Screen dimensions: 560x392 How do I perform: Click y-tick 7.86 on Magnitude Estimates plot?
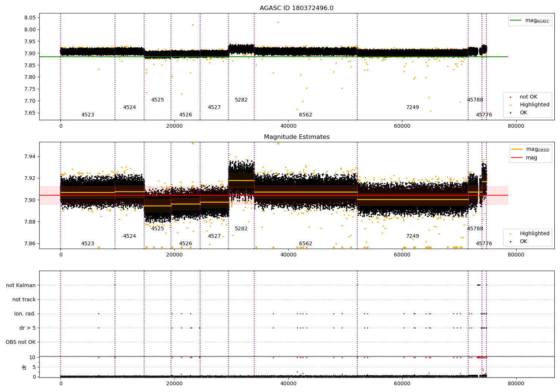click(x=30, y=244)
